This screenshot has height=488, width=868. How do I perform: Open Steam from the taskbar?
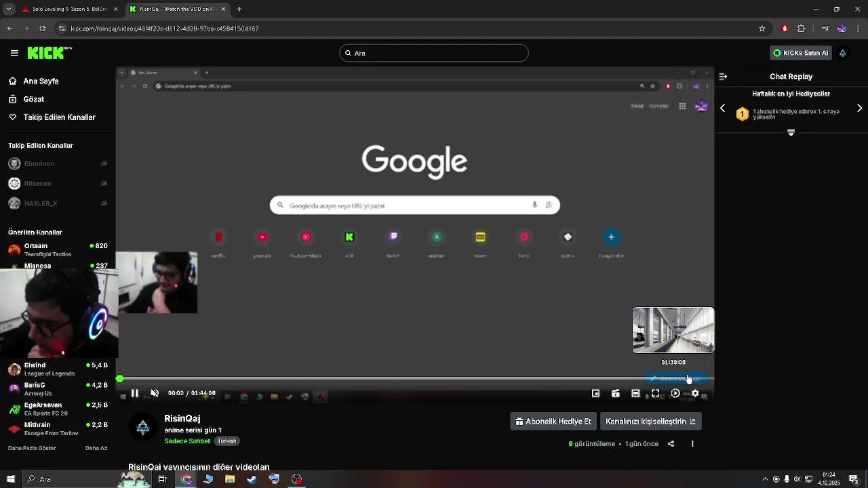tap(252, 479)
